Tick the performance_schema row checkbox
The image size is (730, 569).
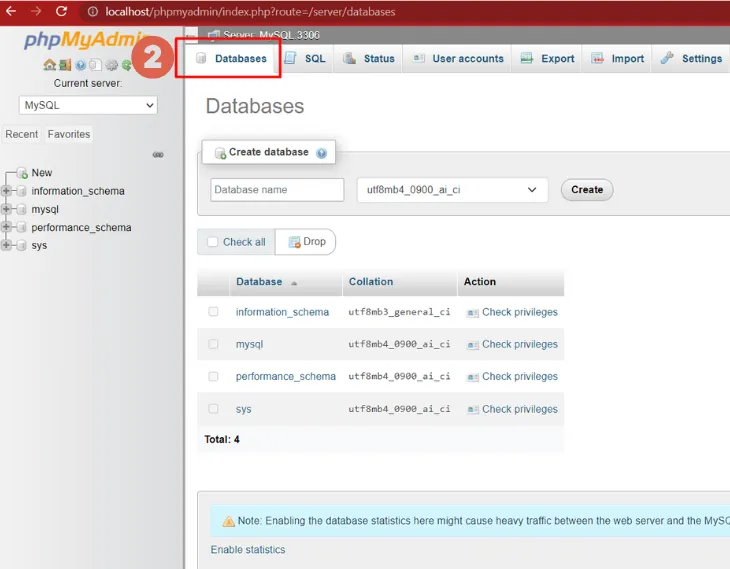tap(213, 376)
